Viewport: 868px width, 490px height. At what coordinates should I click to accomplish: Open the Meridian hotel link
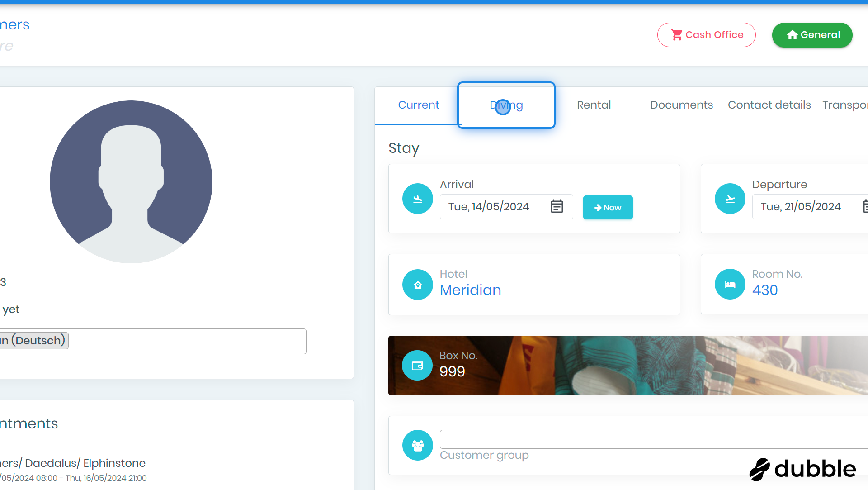[470, 290]
